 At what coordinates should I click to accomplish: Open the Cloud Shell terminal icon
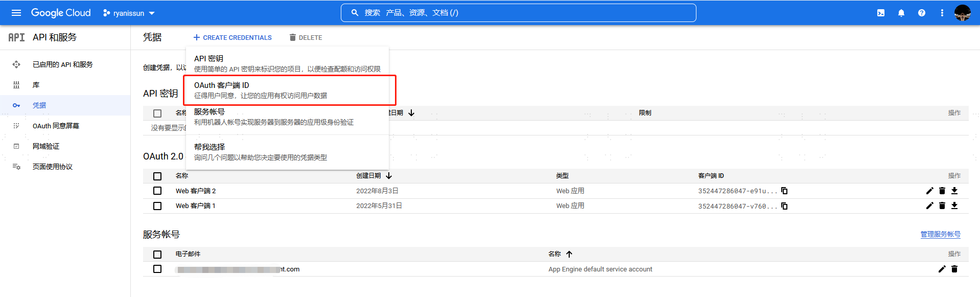881,13
